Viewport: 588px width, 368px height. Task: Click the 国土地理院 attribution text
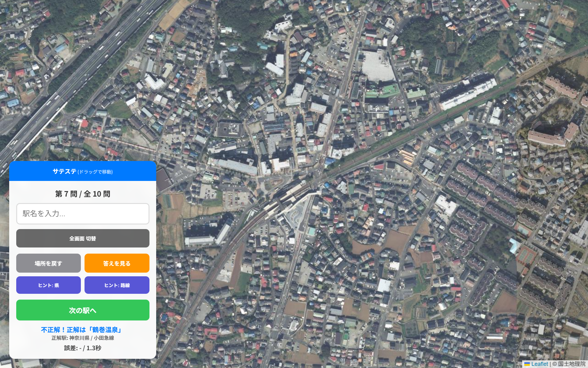(572, 364)
